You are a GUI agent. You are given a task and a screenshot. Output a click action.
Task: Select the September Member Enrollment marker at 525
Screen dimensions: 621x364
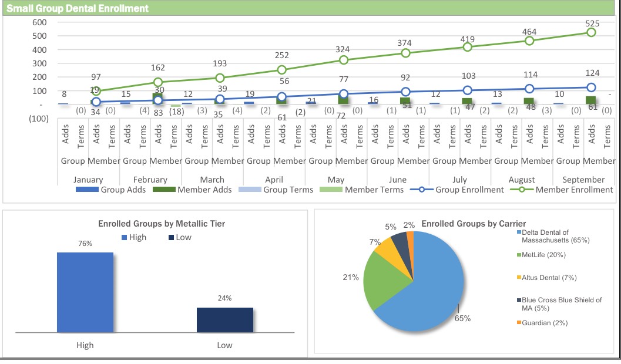(x=591, y=32)
